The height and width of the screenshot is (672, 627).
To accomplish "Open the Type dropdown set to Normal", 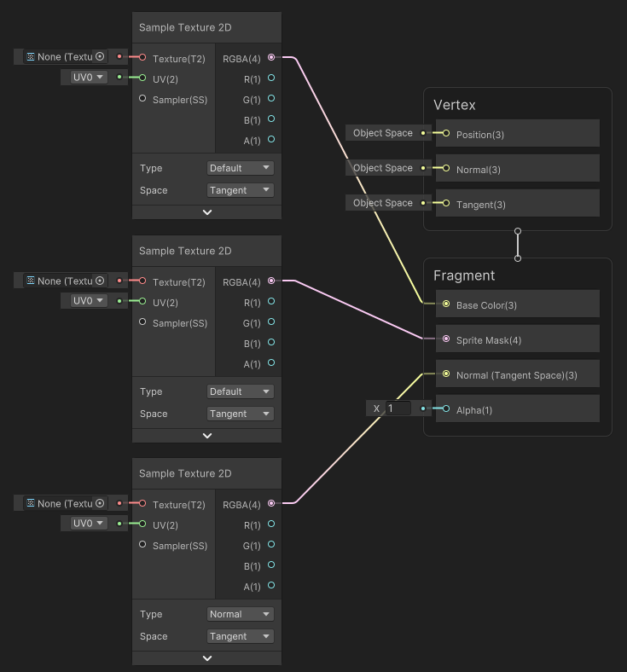I will tap(241, 614).
